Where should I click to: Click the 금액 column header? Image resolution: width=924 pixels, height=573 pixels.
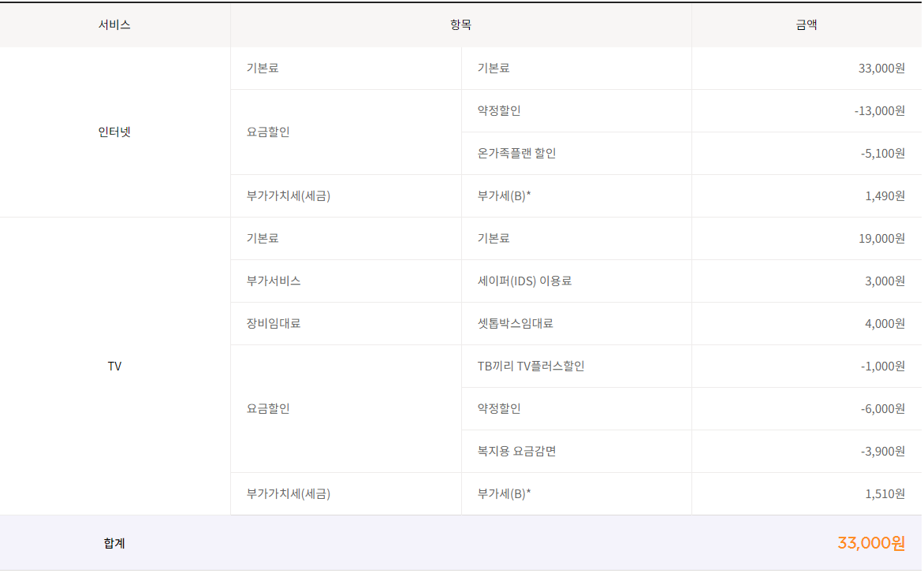806,25
